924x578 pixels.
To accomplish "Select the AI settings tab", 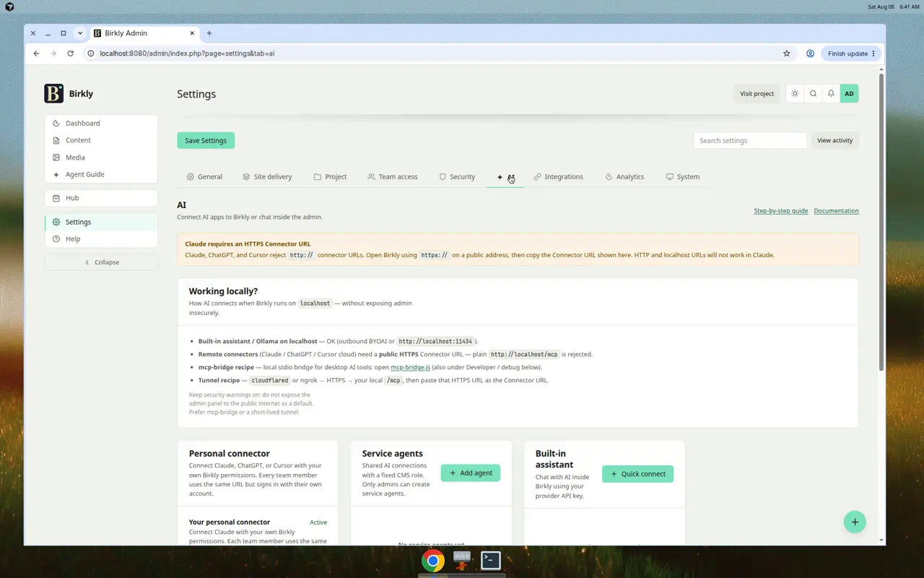I will (505, 177).
